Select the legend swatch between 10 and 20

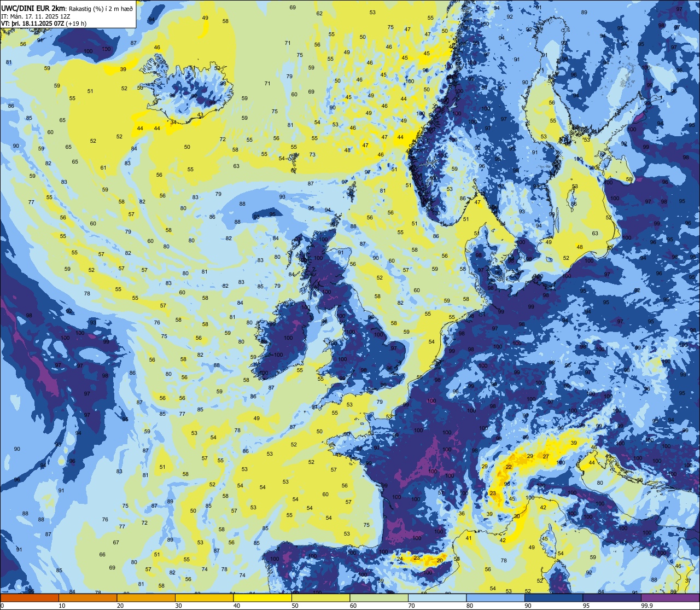pyautogui.click(x=87, y=597)
